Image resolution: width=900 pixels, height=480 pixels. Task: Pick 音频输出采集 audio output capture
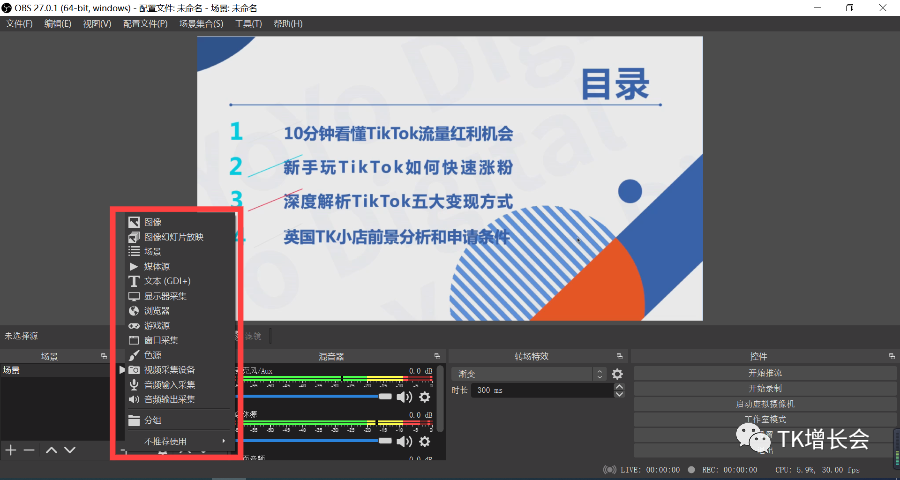pyautogui.click(x=179, y=399)
